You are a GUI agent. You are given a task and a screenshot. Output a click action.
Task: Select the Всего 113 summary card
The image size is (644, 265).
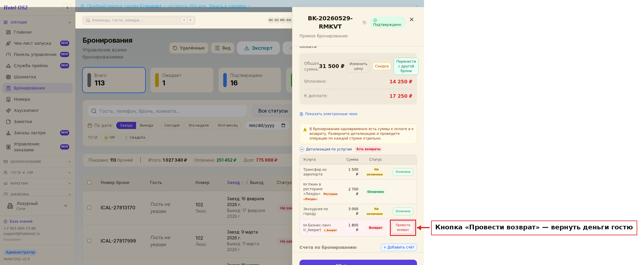[114, 80]
